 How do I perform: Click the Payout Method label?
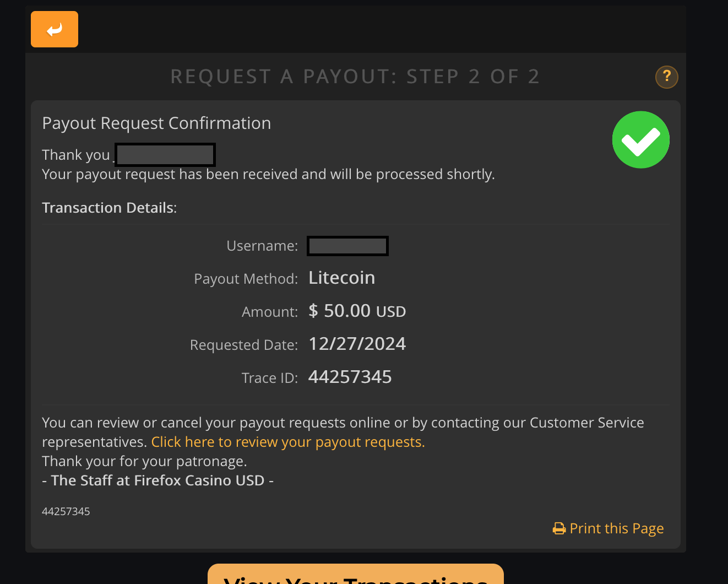point(246,279)
